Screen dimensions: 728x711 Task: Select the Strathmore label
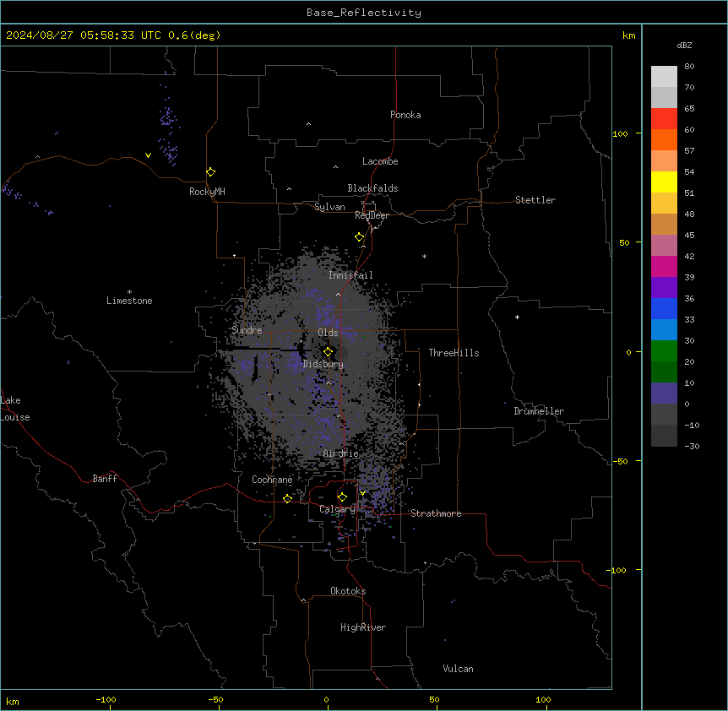tap(436, 513)
